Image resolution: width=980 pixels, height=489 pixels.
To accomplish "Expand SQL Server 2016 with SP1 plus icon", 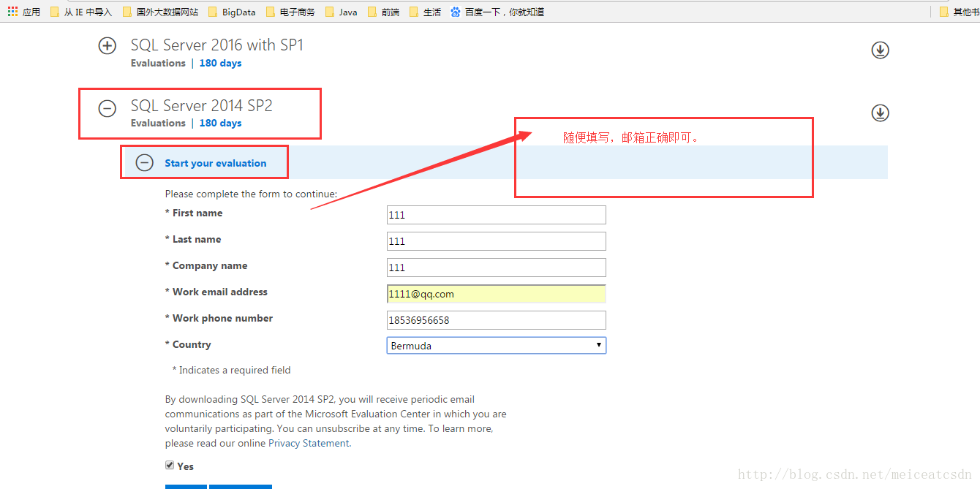I will click(x=108, y=45).
